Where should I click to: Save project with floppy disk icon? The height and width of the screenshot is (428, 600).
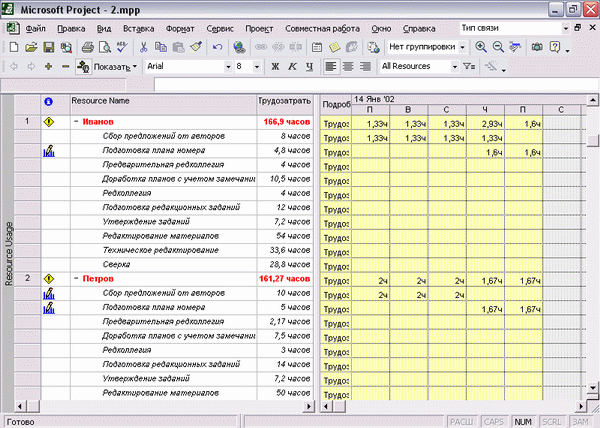click(x=49, y=47)
